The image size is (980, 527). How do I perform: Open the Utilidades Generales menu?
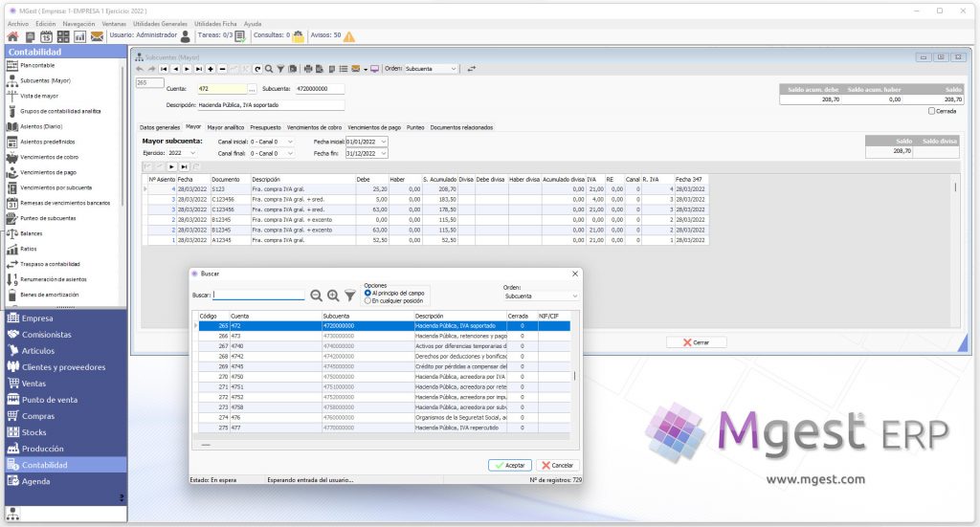160,24
